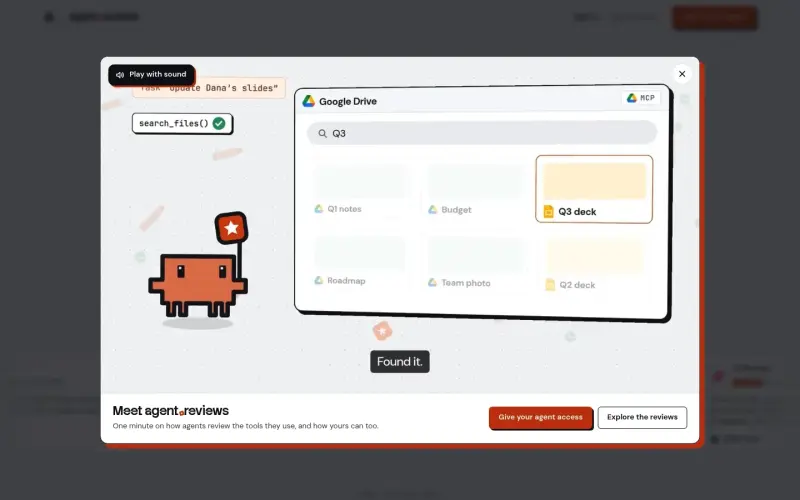Click the search_files() status chip
The height and width of the screenshot is (500, 800).
point(182,123)
